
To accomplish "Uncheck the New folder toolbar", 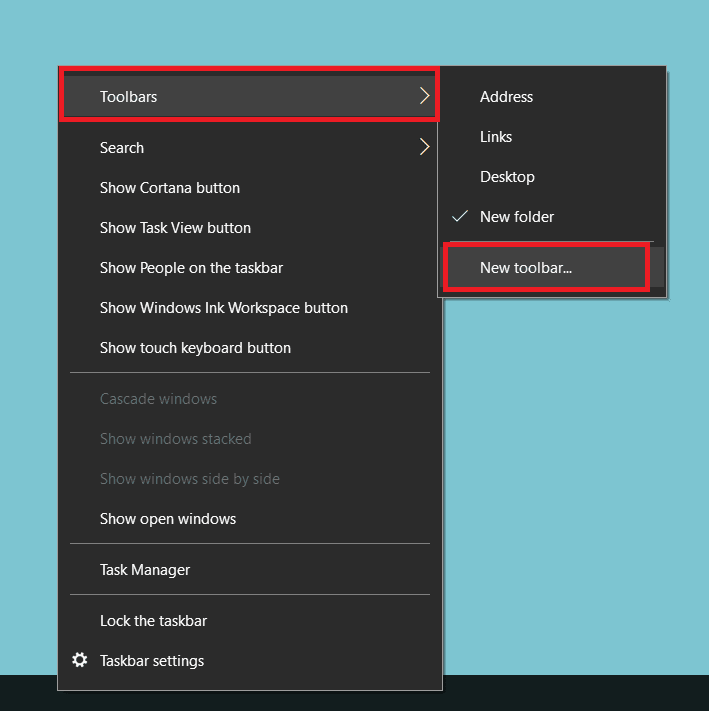I will tap(553, 216).
